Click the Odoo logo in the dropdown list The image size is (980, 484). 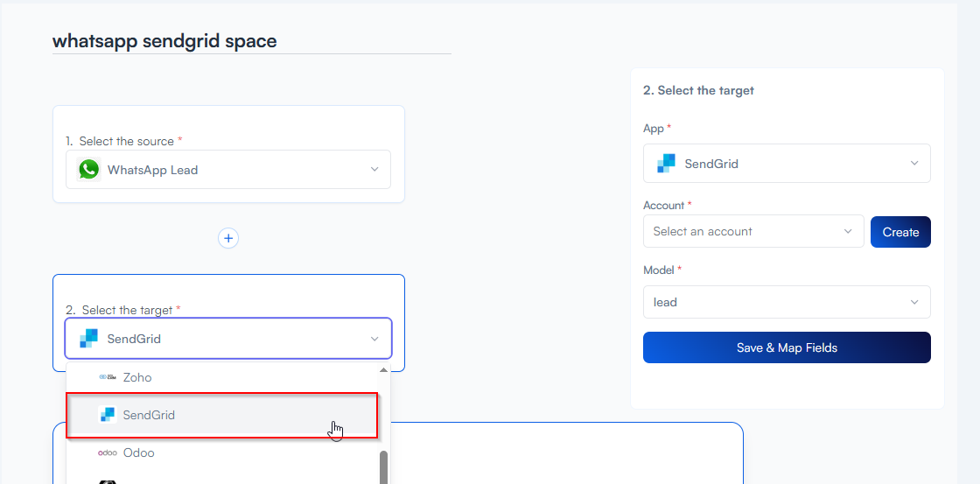[108, 452]
